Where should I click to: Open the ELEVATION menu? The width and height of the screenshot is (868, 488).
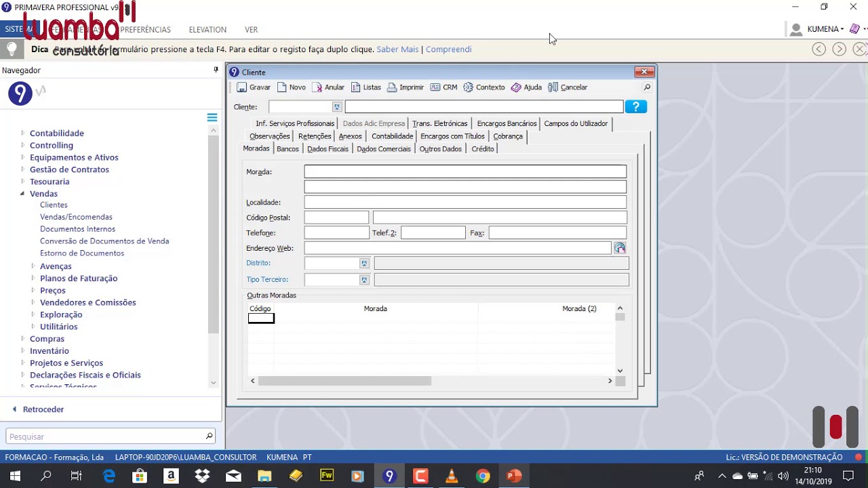click(x=208, y=30)
